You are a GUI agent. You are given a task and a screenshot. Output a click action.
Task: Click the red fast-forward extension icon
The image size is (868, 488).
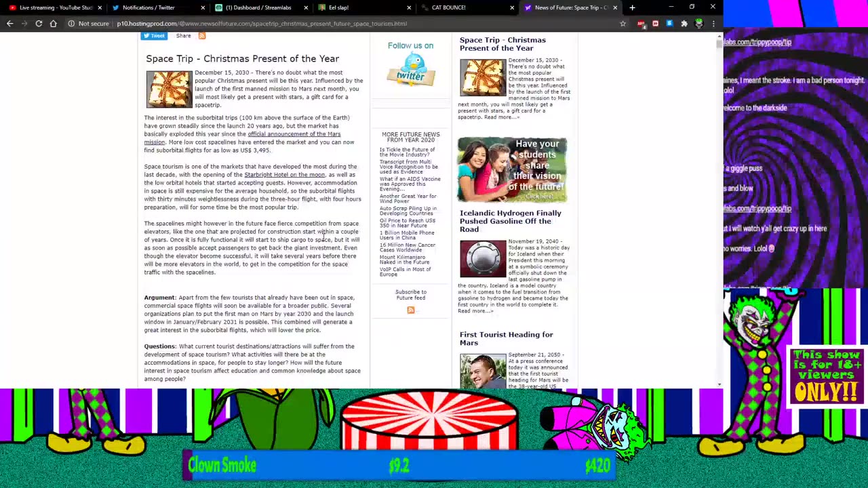click(x=655, y=24)
